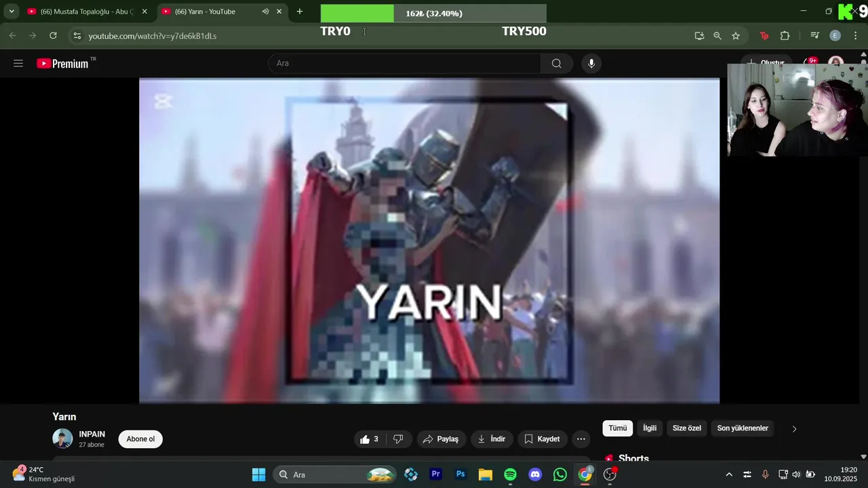Switch to Mustafa Topaloğlu tab

point(87,12)
